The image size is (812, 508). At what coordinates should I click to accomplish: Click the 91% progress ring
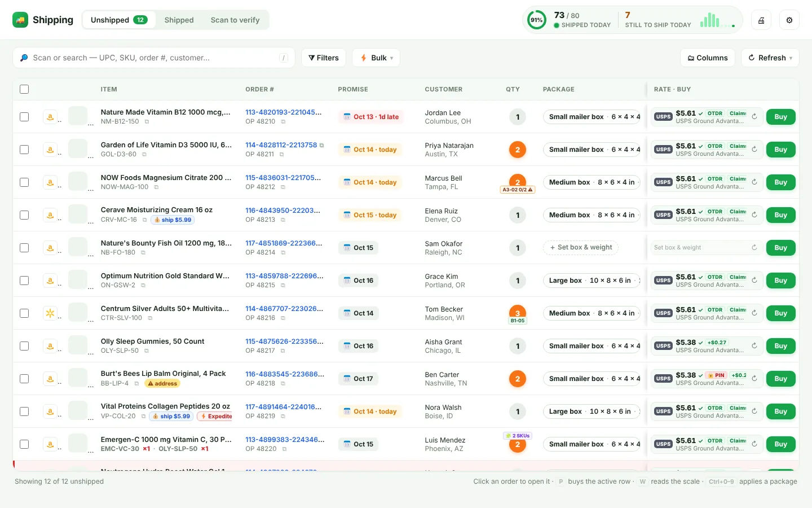pos(537,20)
